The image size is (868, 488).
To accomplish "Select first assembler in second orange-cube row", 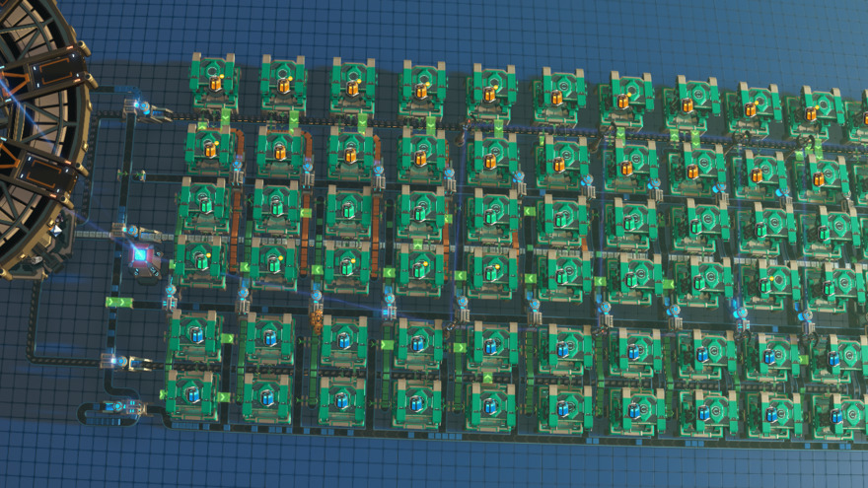I will point(210,149).
